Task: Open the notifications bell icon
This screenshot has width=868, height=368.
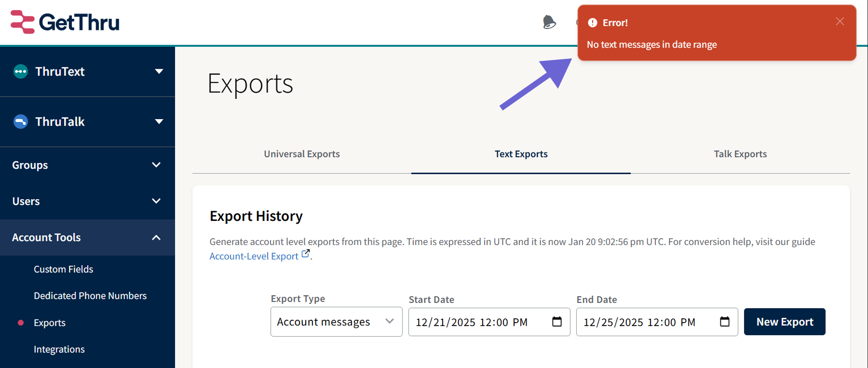Action: (549, 22)
